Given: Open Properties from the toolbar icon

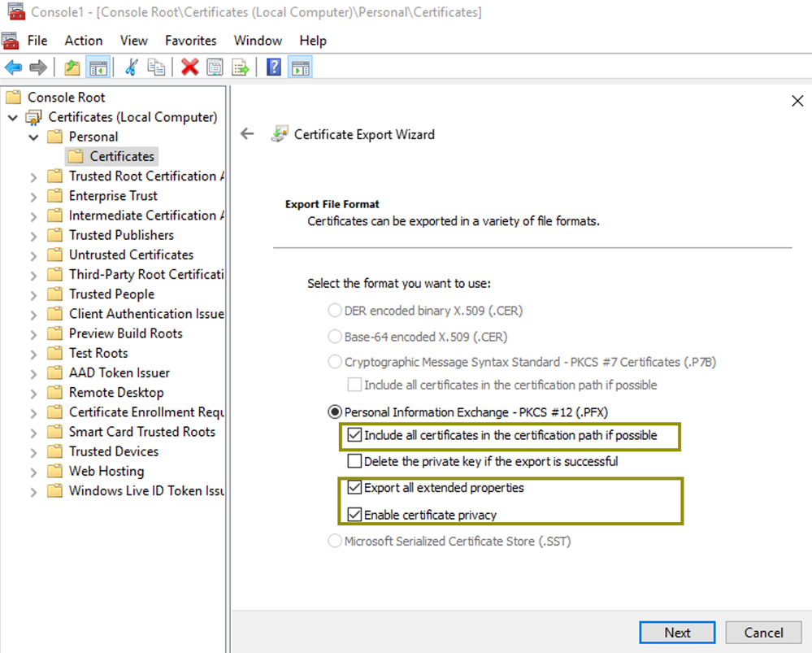Looking at the screenshot, I should [215, 67].
